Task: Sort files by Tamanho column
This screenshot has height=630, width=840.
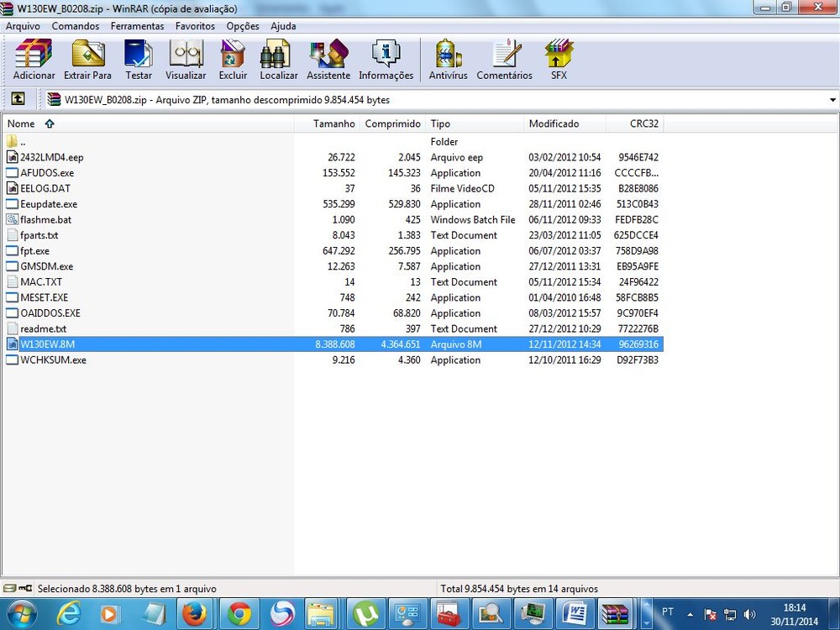Action: [333, 123]
